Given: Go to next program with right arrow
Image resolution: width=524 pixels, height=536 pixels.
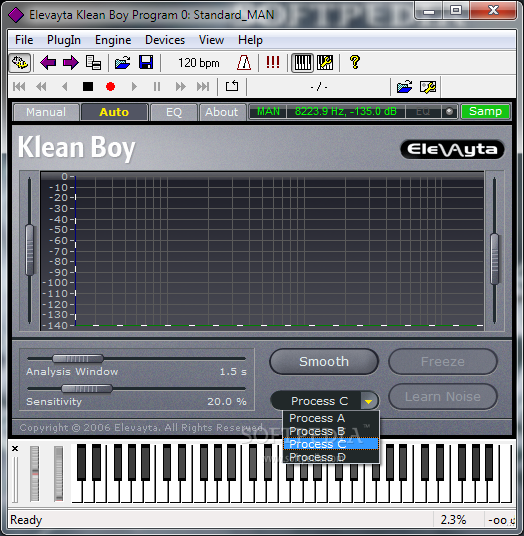Looking at the screenshot, I should (70, 63).
